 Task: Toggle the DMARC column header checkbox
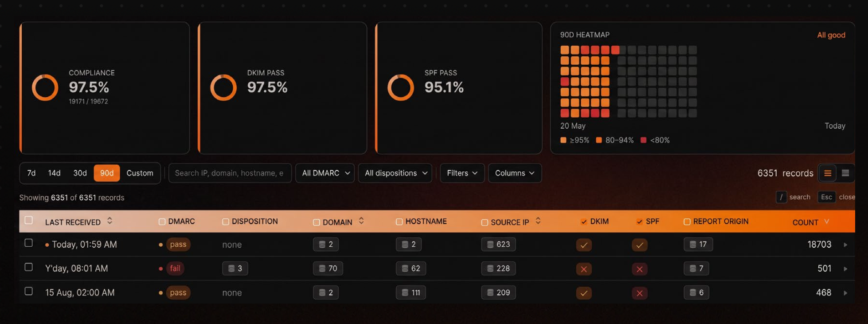(162, 221)
